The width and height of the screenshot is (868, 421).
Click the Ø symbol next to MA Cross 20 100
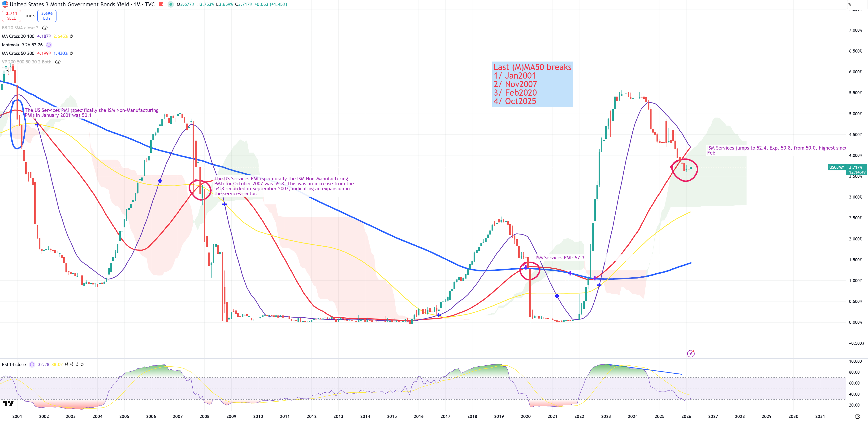[x=71, y=36]
